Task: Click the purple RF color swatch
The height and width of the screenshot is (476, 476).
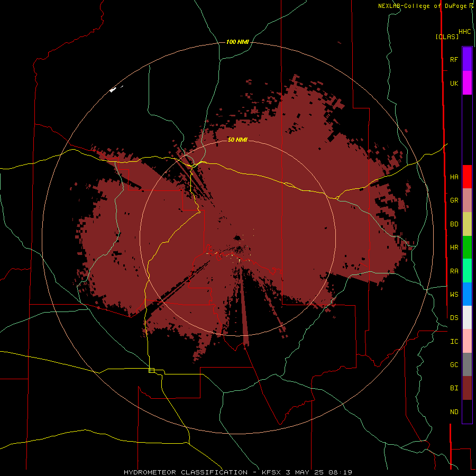Action: pos(467,59)
